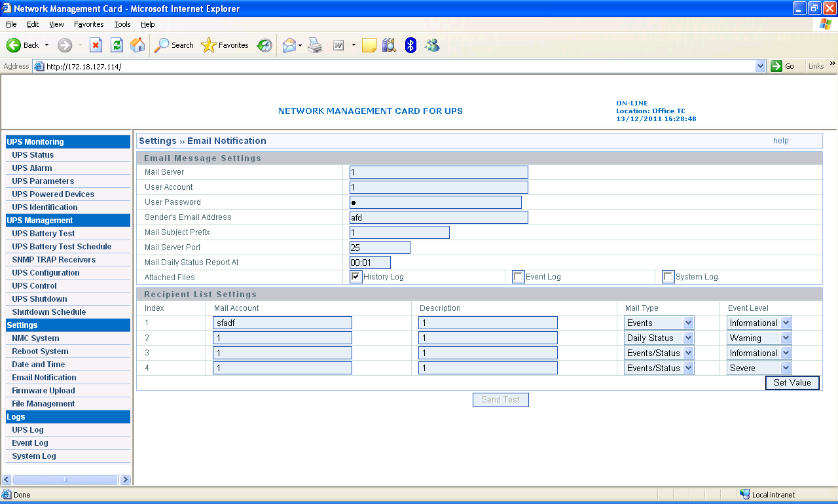838x504 pixels.
Task: Open Event Level dropdown for recipient 1
Action: pyautogui.click(x=786, y=323)
